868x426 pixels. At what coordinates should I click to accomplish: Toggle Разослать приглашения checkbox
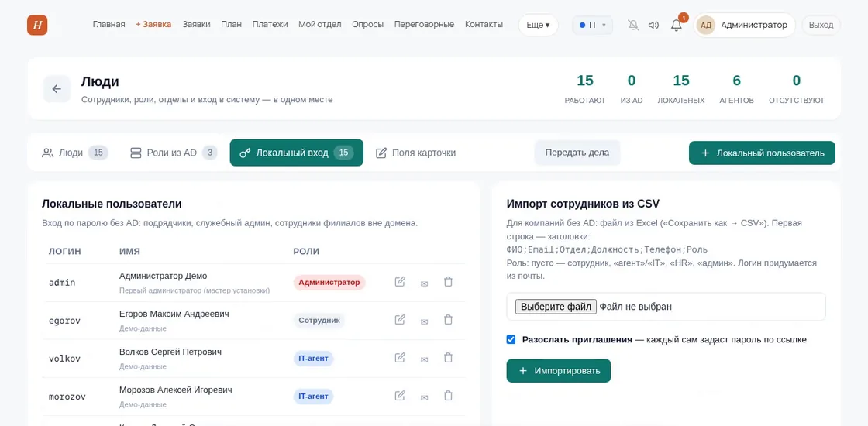coord(511,340)
